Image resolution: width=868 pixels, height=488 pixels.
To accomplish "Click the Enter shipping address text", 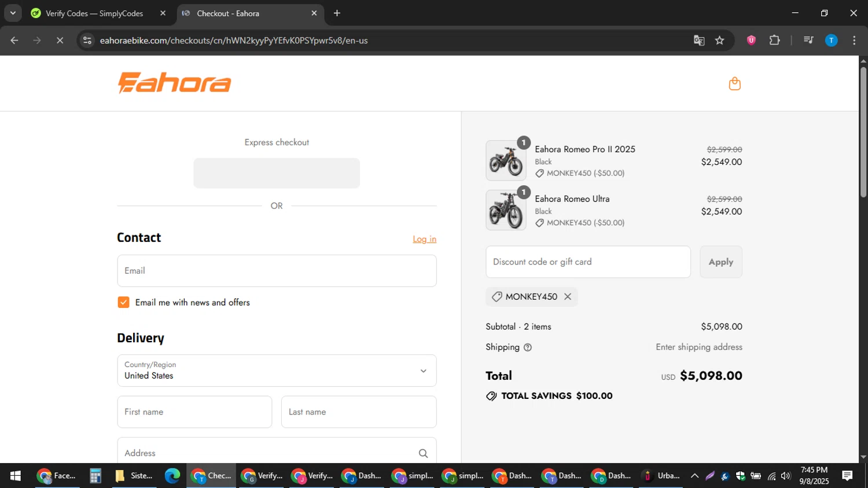I will coord(699,347).
